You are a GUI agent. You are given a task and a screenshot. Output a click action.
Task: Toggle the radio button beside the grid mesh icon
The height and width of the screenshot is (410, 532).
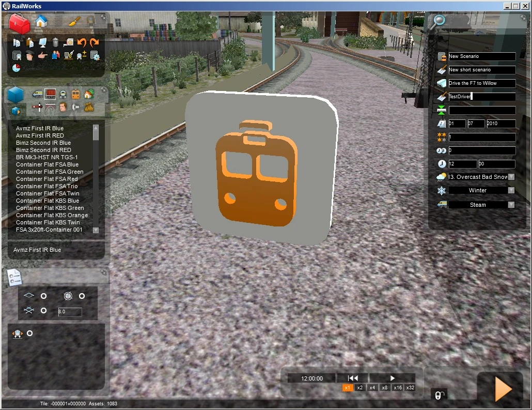point(43,310)
